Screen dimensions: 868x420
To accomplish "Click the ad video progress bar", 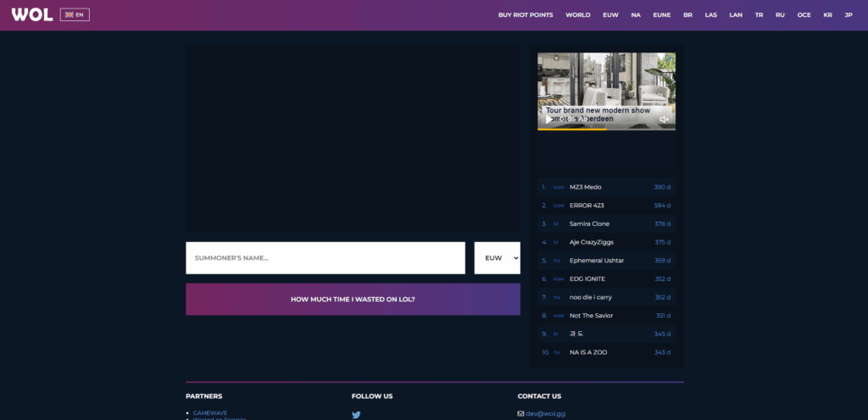I will pyautogui.click(x=606, y=130).
